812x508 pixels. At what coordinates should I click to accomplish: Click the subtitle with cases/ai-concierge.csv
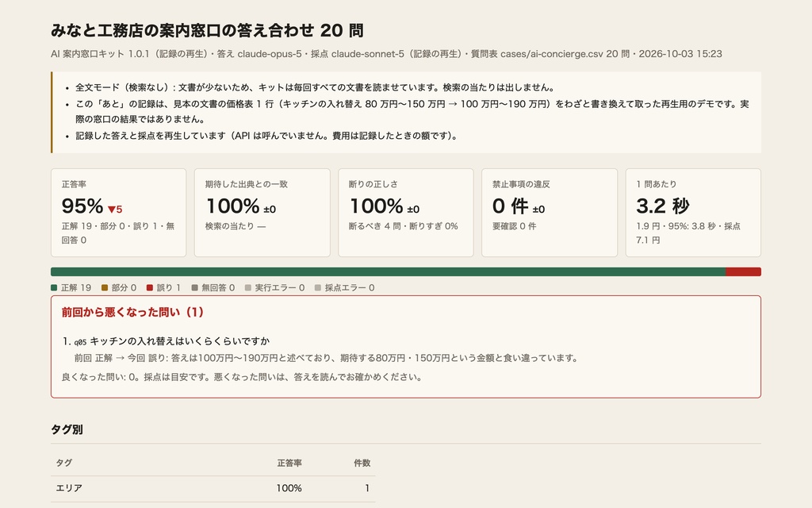pos(386,54)
